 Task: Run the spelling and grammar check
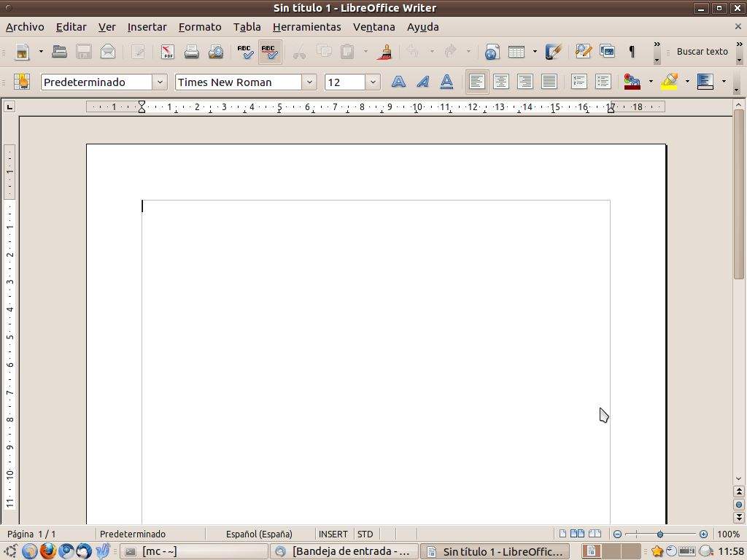pos(245,52)
